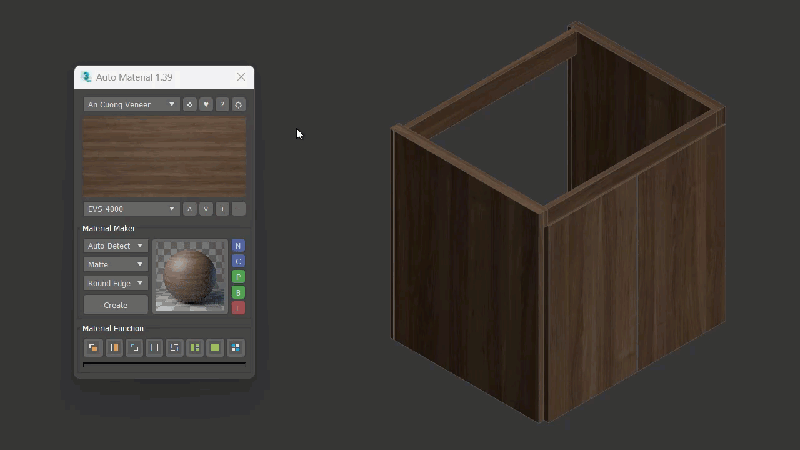Click the heart favorites icon
This screenshot has width=800, height=450.
(x=205, y=104)
